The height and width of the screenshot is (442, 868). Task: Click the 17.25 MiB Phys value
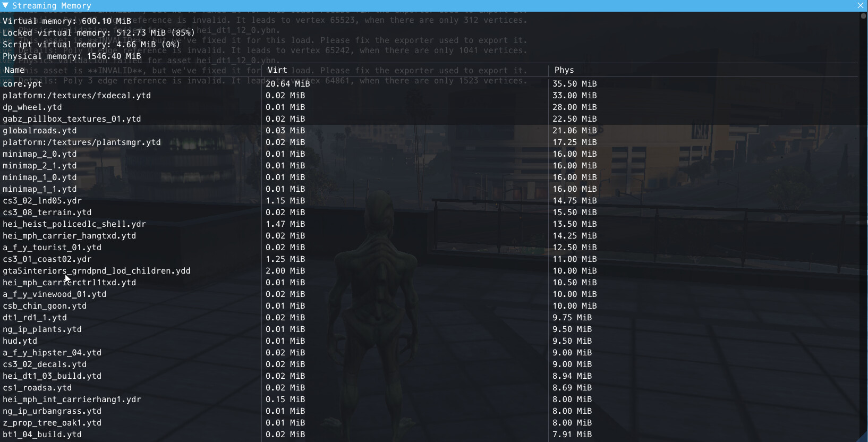575,142
